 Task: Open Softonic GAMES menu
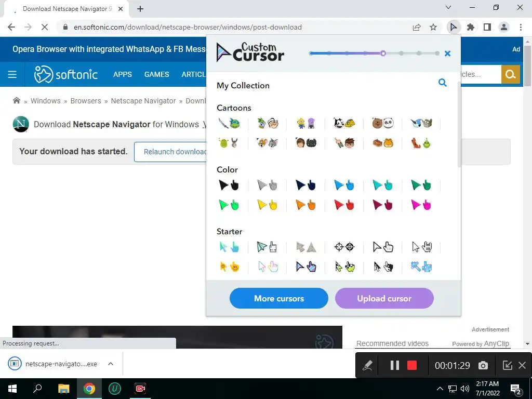point(157,74)
